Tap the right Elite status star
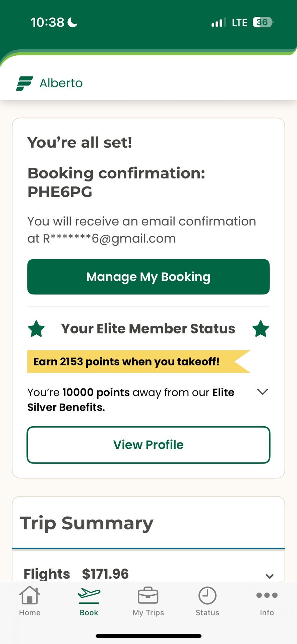 coord(260,329)
